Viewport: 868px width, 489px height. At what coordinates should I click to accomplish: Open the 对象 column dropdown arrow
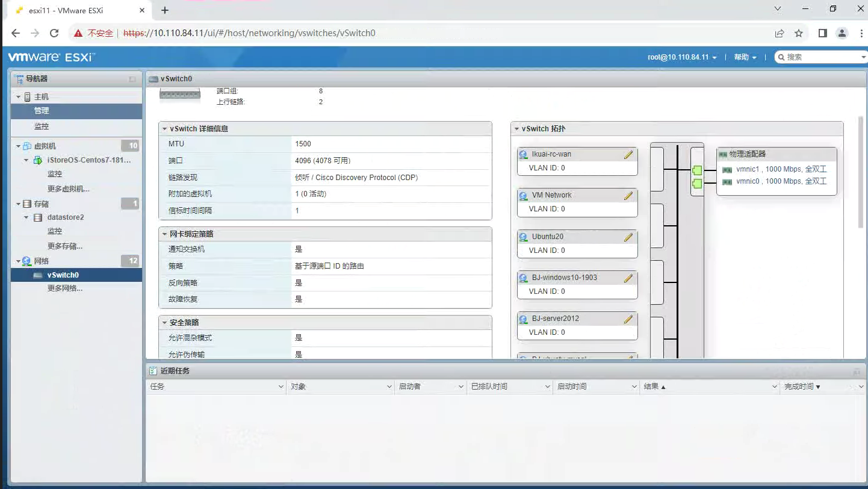point(389,387)
